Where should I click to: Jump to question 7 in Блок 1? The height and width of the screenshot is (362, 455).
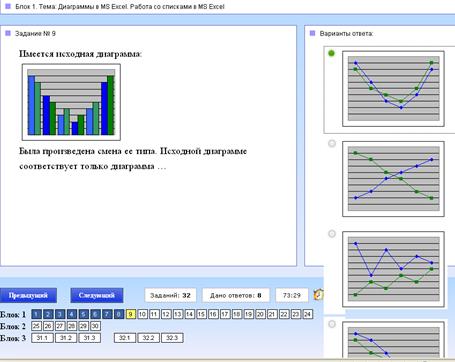point(107,314)
